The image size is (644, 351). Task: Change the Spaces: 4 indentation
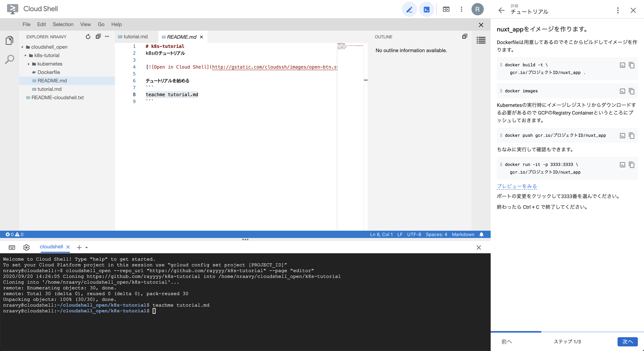point(436,234)
